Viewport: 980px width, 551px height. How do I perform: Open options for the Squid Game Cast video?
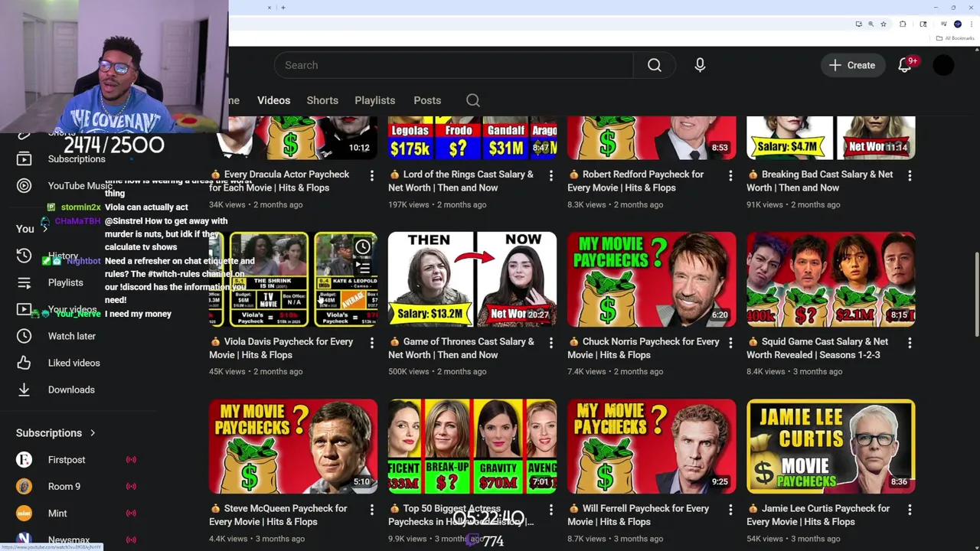(910, 343)
